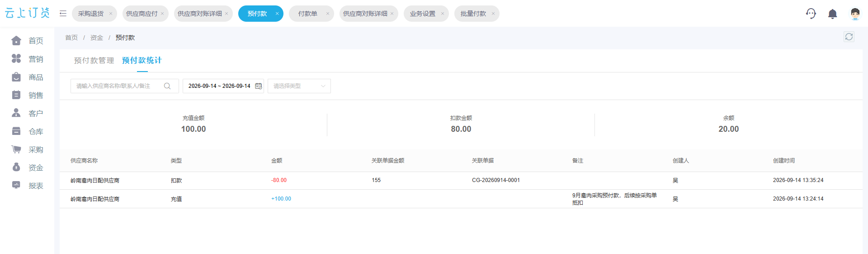Viewport: 868px width, 254px height.
Task: Click supplier name in 充值 row
Action: point(95,199)
